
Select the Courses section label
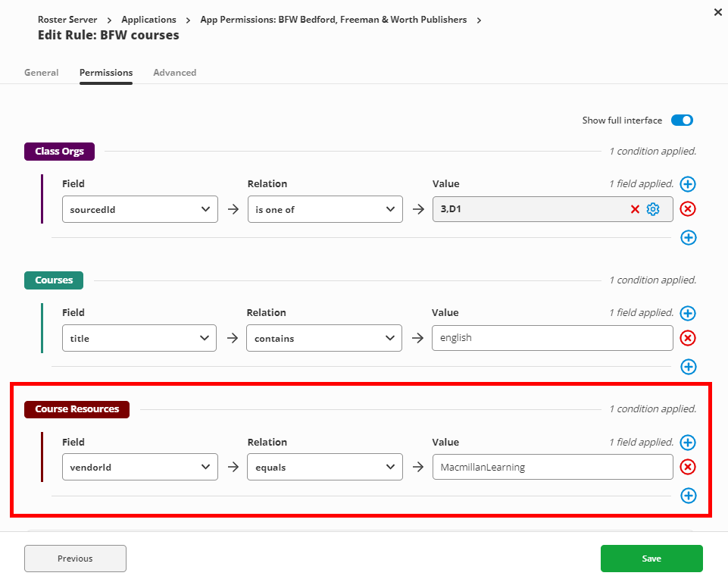click(x=53, y=280)
